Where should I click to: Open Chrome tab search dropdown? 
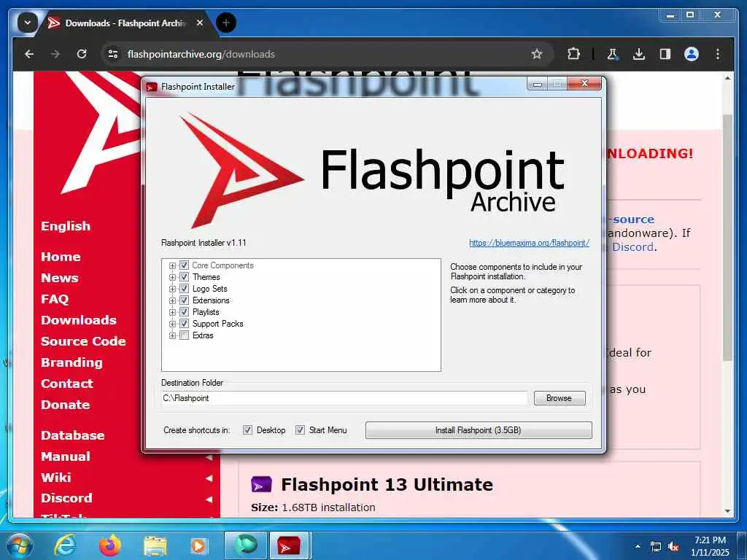click(x=28, y=23)
